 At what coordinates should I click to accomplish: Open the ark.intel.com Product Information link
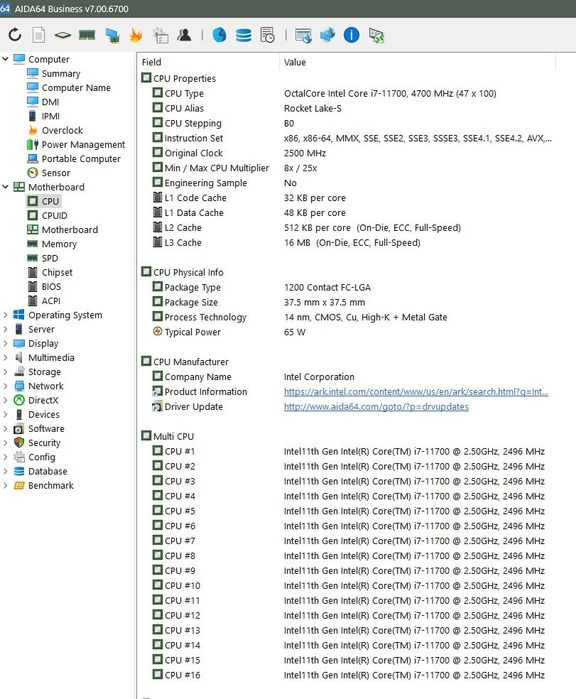pyautogui.click(x=416, y=391)
